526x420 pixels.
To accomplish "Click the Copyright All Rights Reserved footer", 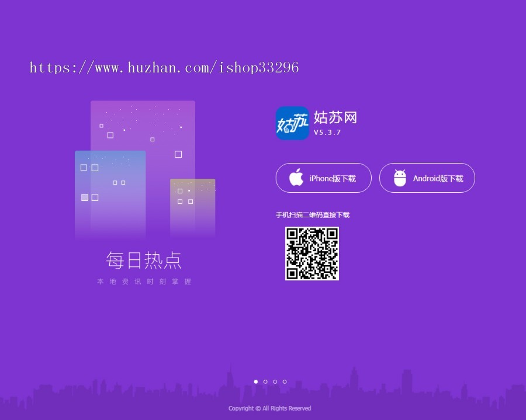I will pyautogui.click(x=269, y=408).
